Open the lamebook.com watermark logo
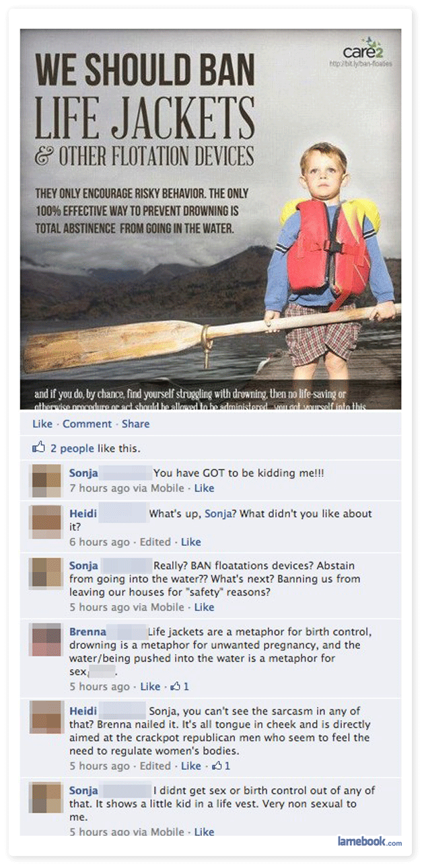424x868 pixels. (369, 842)
